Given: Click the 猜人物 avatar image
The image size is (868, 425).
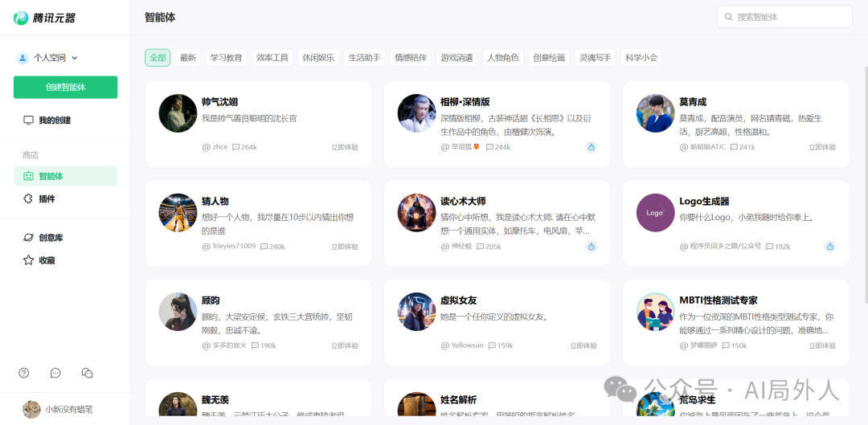Looking at the screenshot, I should click(178, 212).
